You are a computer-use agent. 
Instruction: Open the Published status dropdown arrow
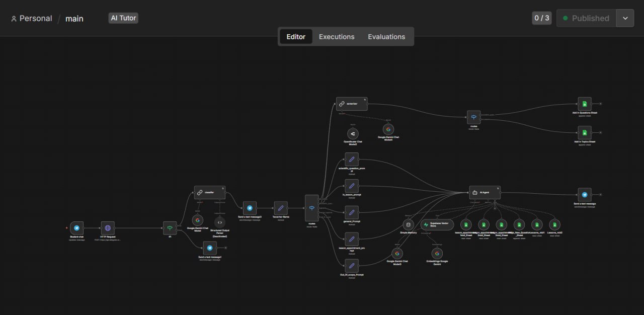625,18
